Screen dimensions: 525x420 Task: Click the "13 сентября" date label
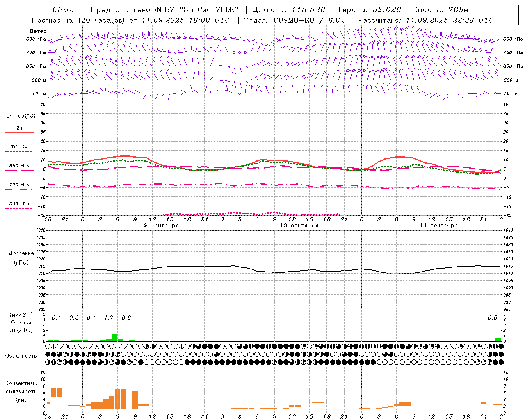coord(299,226)
